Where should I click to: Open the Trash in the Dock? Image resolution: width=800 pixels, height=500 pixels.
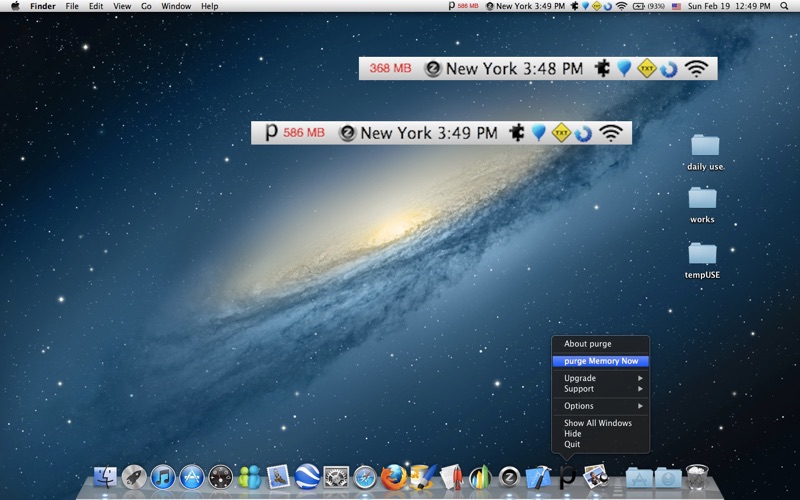[x=696, y=478]
